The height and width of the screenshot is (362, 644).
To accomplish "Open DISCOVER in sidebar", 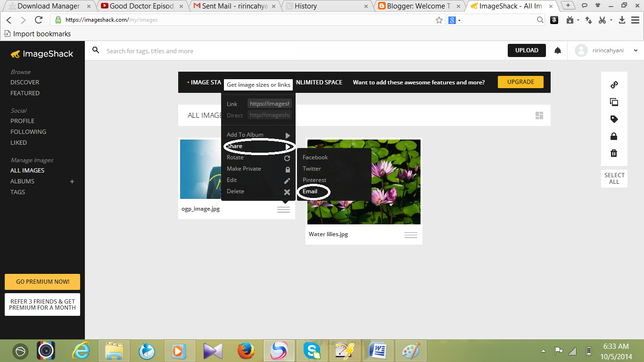I will (x=25, y=82).
